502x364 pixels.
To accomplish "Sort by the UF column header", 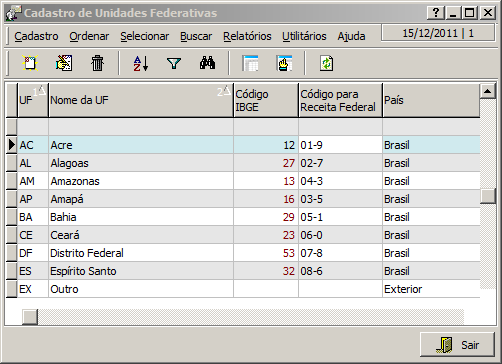I will pyautogui.click(x=33, y=100).
